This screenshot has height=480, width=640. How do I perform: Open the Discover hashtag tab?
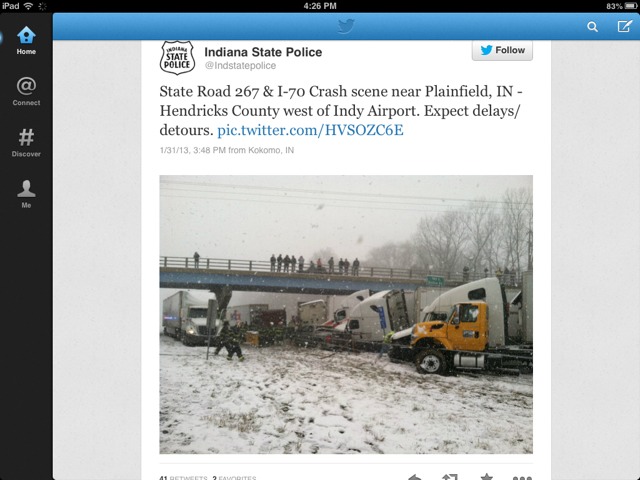coord(26,143)
